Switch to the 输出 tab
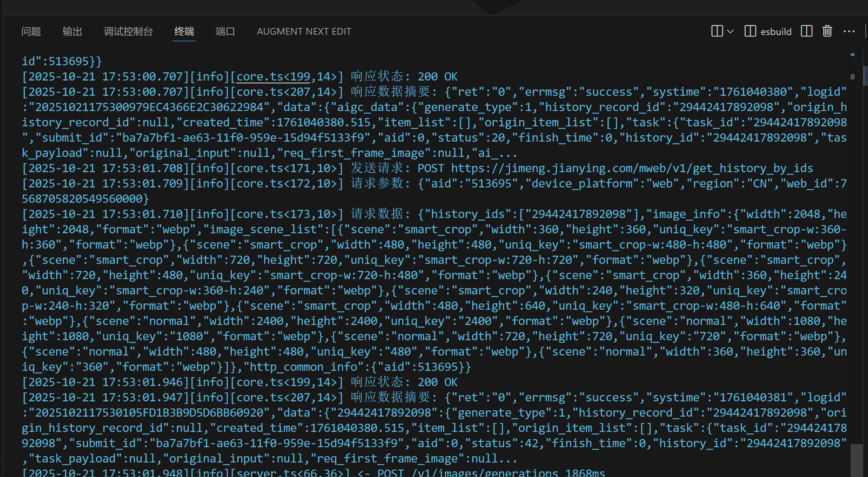This screenshot has width=868, height=477. [x=72, y=31]
